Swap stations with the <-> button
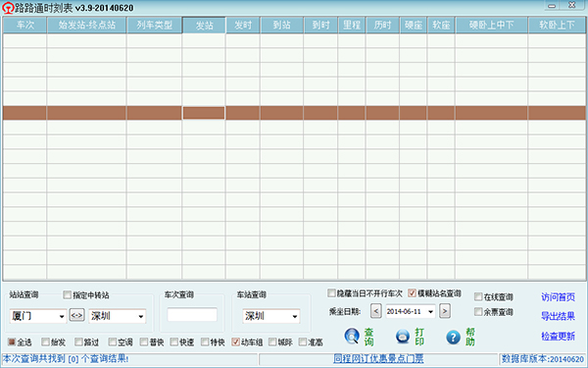The width and height of the screenshot is (588, 368). click(x=76, y=315)
